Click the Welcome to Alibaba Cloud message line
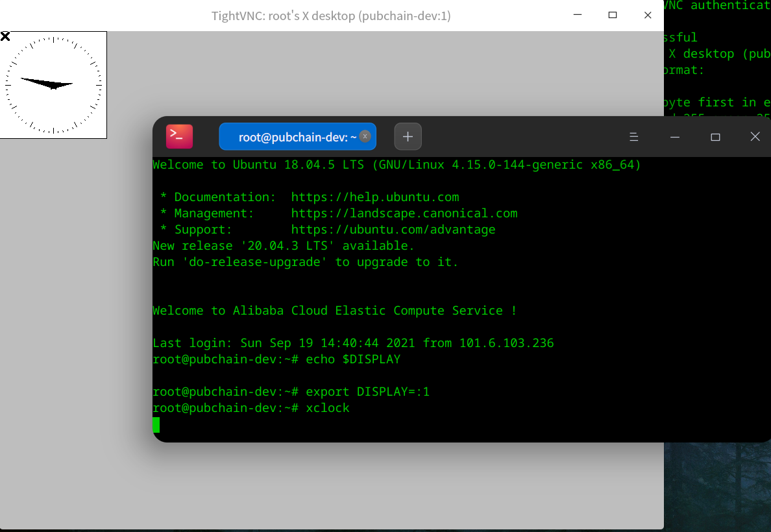The image size is (771, 532). [x=333, y=310]
